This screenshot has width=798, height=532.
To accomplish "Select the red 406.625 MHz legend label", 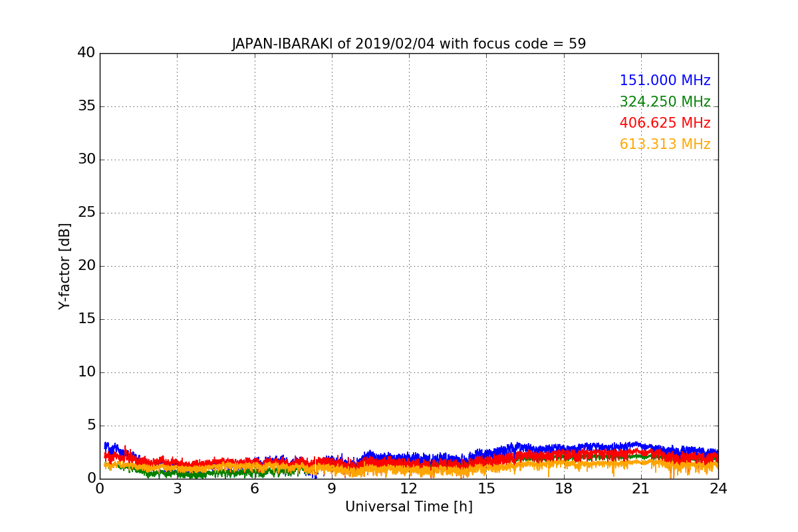I will (665, 123).
